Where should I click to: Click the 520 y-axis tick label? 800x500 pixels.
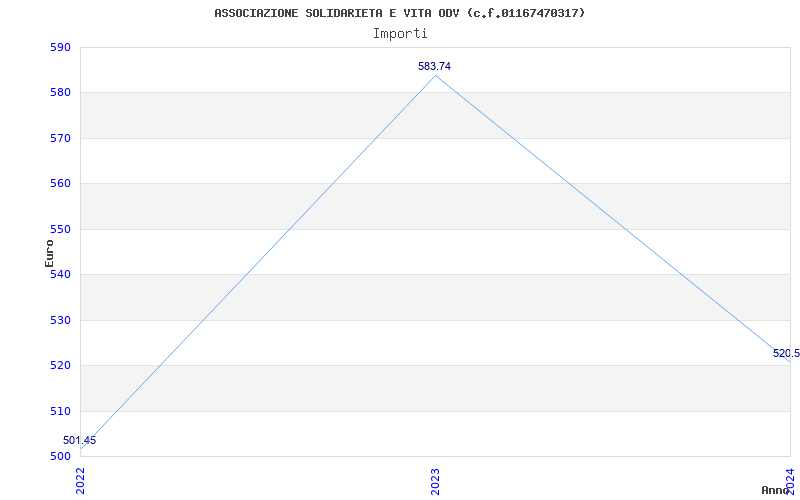pos(60,366)
